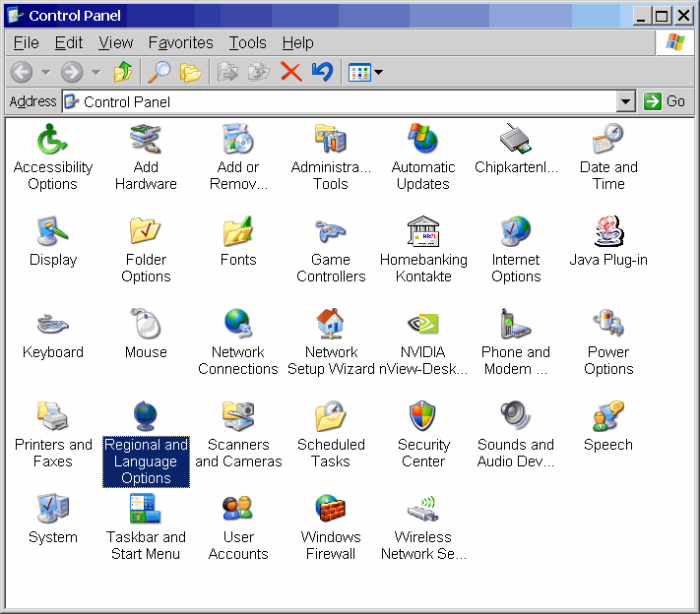This screenshot has width=700, height=614.
Task: Click the Folders toolbar button
Action: coord(191,72)
